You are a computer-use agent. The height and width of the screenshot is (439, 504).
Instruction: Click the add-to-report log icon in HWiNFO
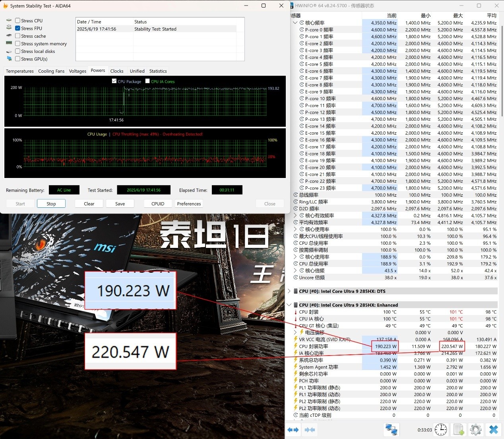pos(458,429)
